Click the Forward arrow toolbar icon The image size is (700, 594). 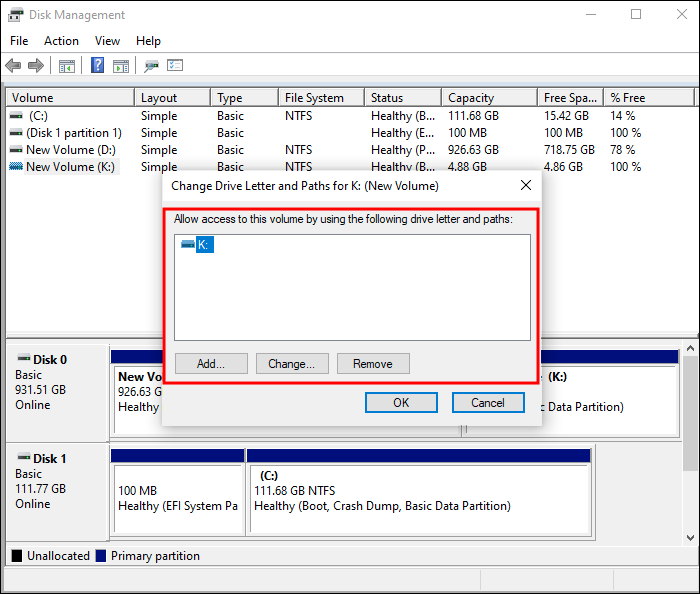(36, 66)
